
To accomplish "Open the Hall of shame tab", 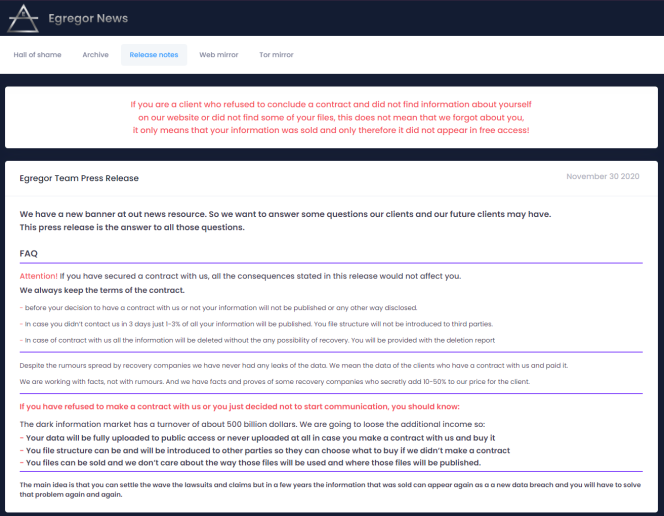I will click(37, 55).
